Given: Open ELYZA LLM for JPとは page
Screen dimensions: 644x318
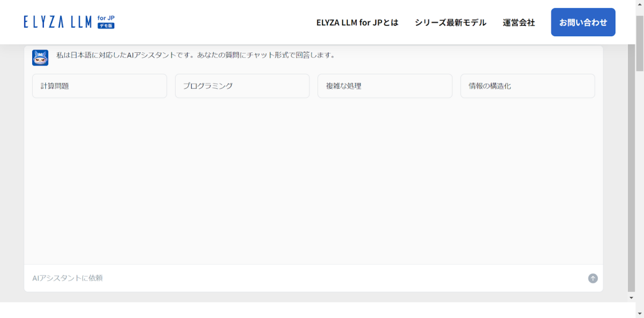Looking at the screenshot, I should [358, 22].
